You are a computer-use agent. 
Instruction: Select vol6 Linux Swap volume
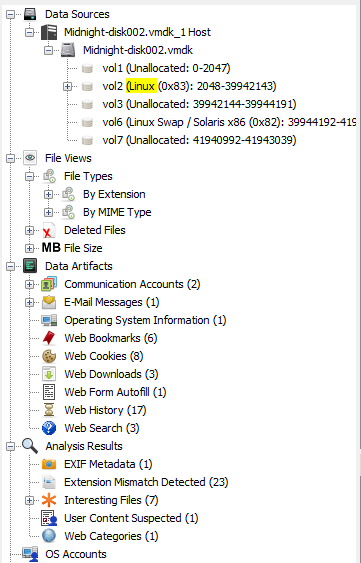coord(229,122)
